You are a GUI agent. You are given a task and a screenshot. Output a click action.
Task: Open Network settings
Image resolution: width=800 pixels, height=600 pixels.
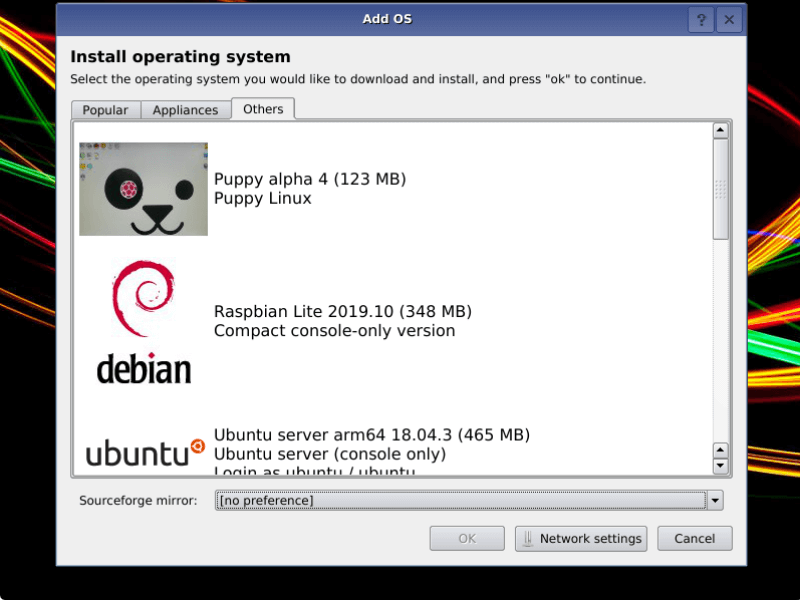pos(581,538)
